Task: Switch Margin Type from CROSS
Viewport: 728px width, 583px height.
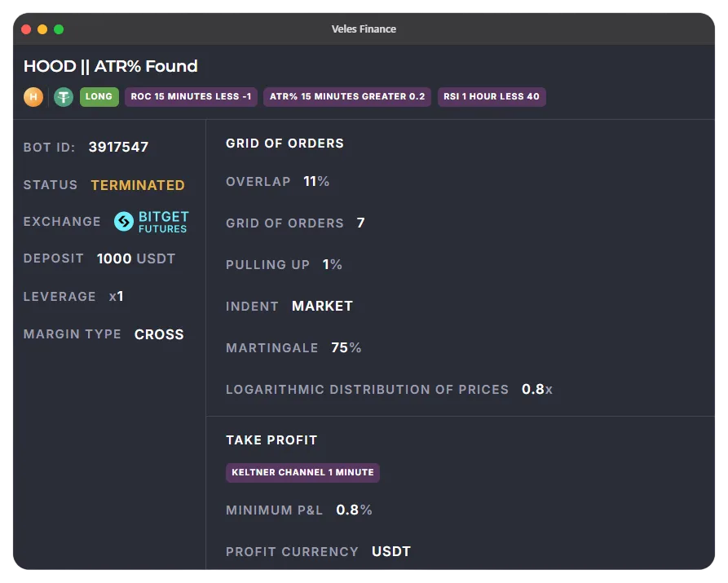Action: 159,334
